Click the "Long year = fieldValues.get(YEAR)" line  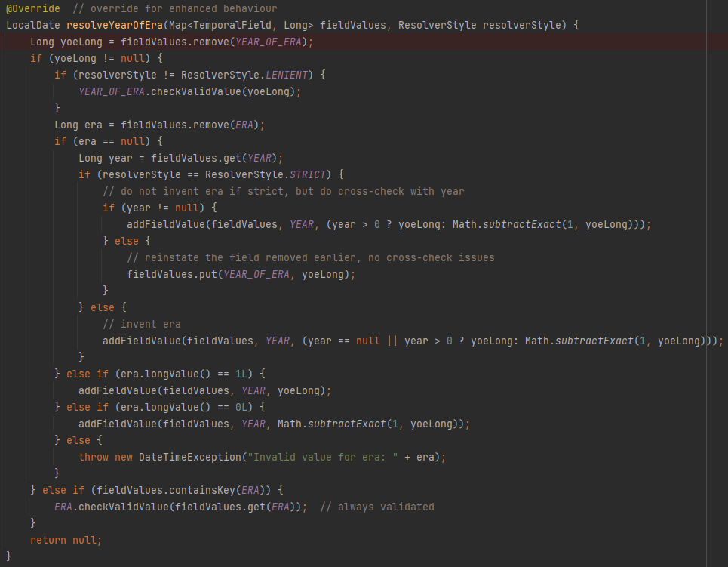(x=180, y=158)
